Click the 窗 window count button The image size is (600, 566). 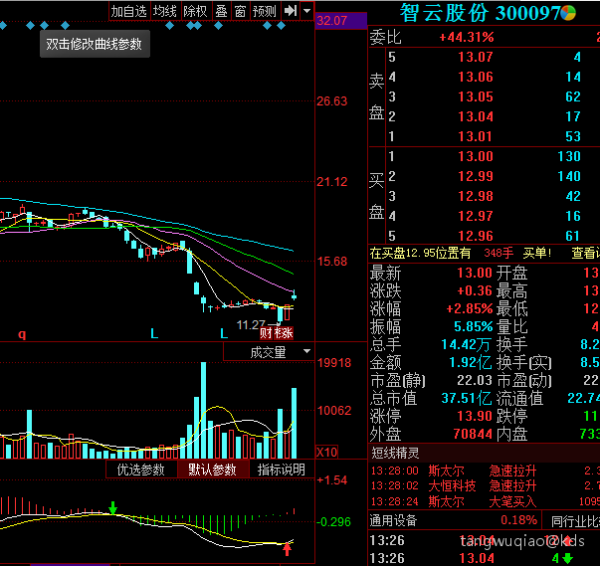(240, 11)
